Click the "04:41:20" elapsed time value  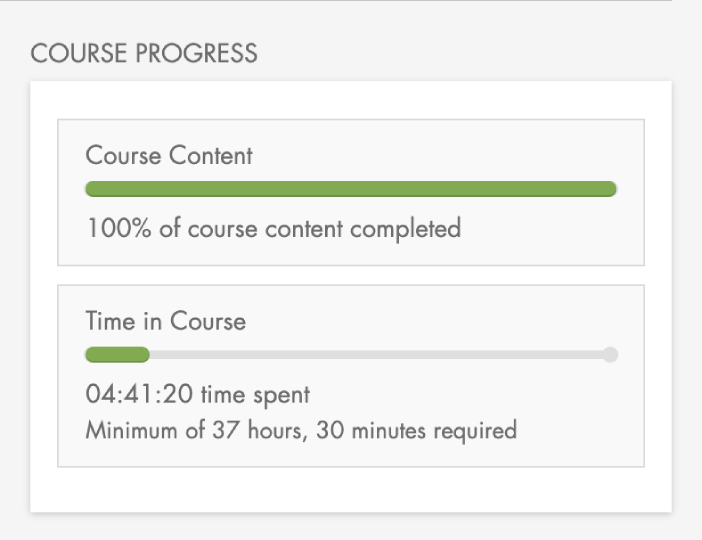pyautogui.click(x=139, y=394)
